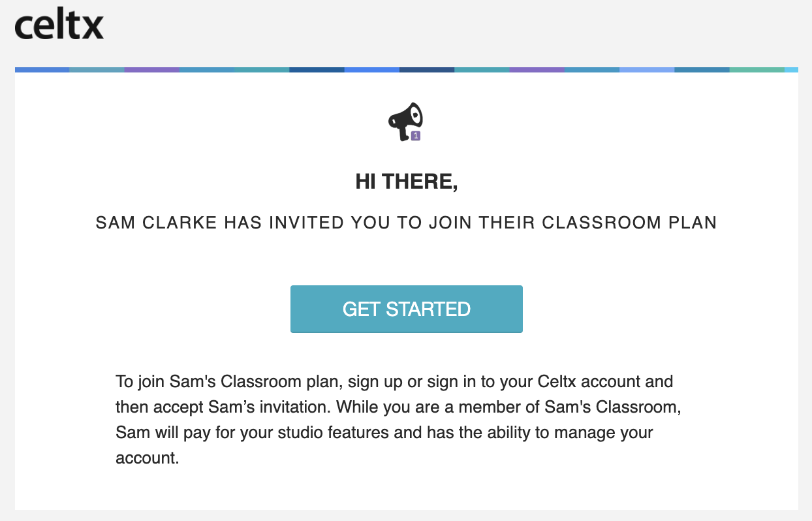This screenshot has width=812, height=521.
Task: Click the megaphone announcement icon
Action: tap(406, 121)
